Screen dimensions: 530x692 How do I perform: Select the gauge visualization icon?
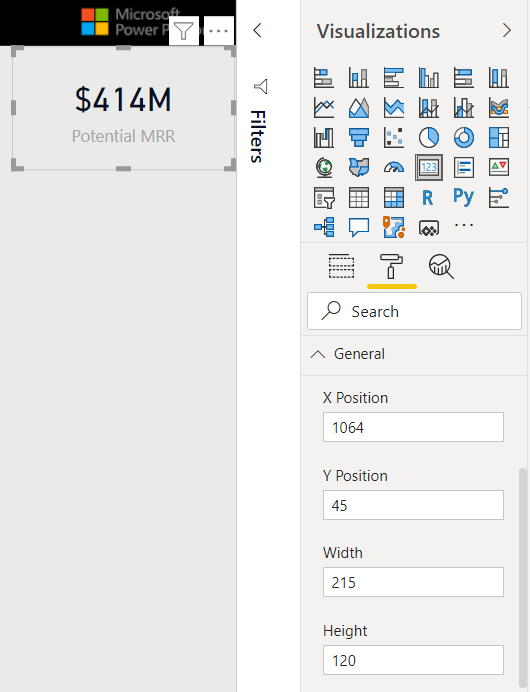click(x=394, y=168)
